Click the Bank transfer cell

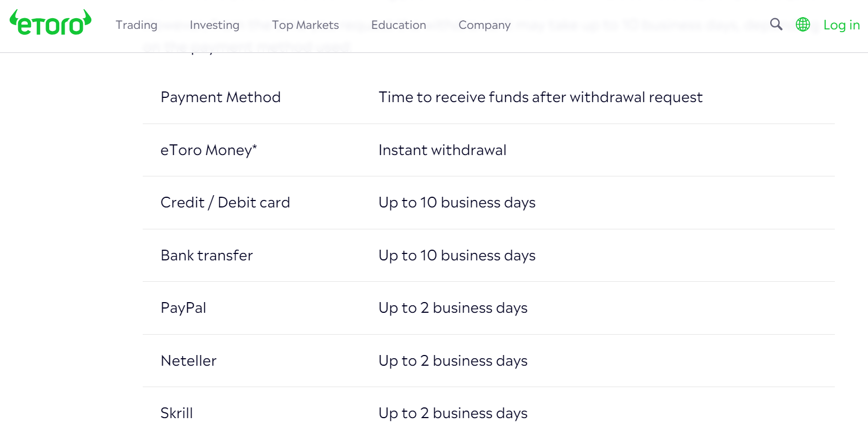pyautogui.click(x=206, y=256)
